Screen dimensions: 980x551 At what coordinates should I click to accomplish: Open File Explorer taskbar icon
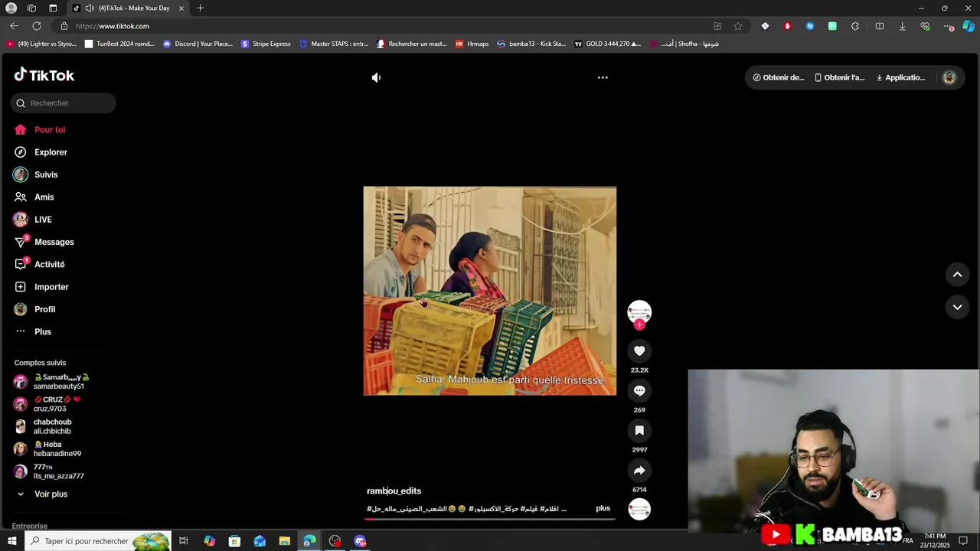click(x=284, y=541)
